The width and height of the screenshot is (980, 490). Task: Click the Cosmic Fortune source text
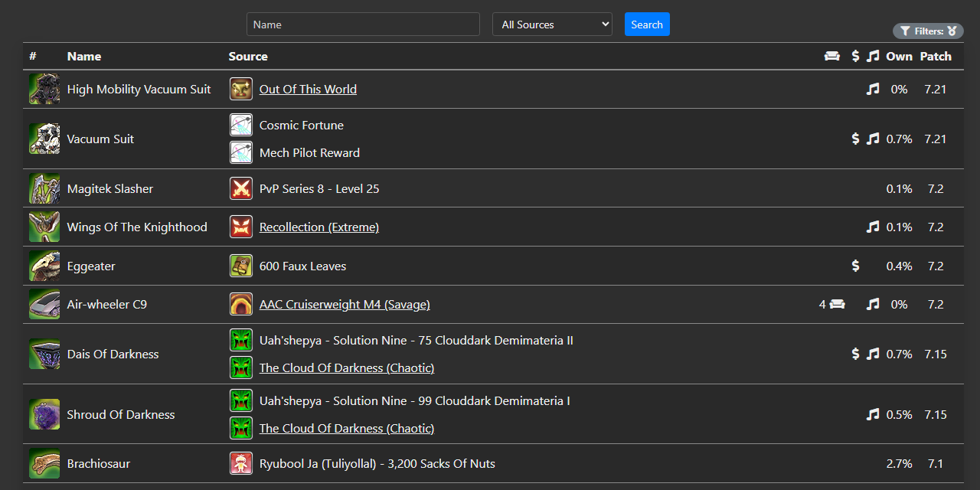point(302,125)
